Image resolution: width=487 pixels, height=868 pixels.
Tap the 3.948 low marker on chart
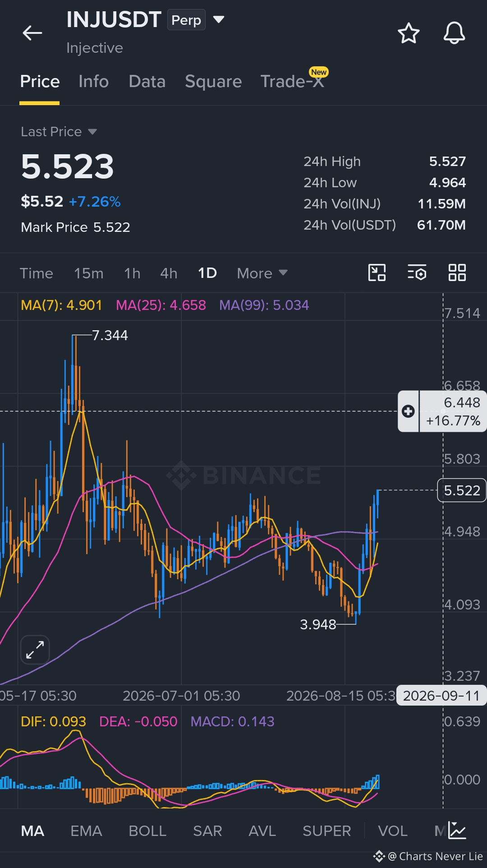tap(318, 624)
